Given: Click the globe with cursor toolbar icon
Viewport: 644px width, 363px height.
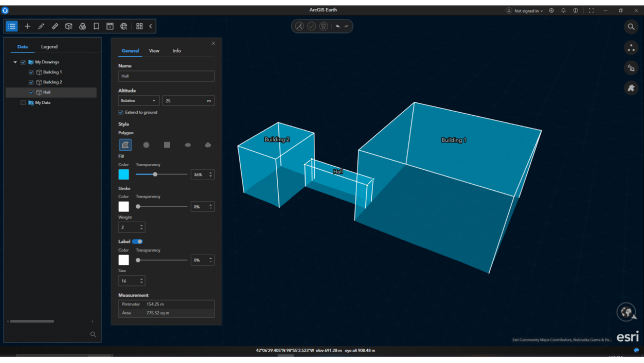Looking at the screenshot, I should [x=124, y=26].
